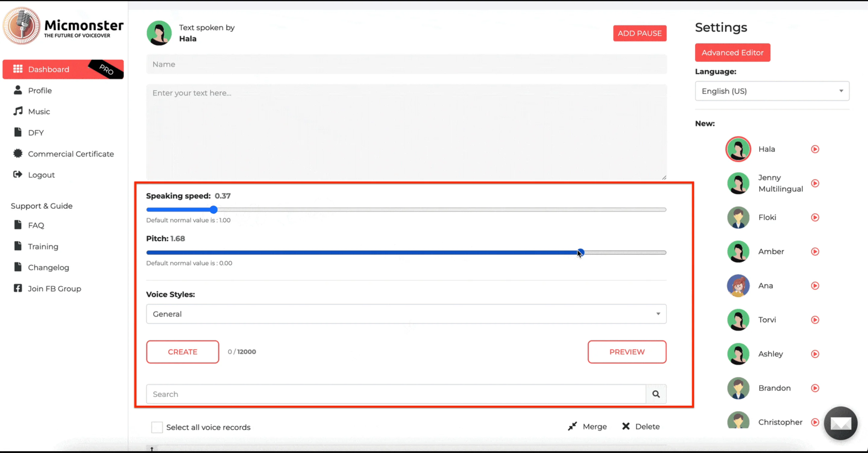Screen dimensions: 868x453
Task: Play the Hala voice sample
Action: (x=815, y=149)
